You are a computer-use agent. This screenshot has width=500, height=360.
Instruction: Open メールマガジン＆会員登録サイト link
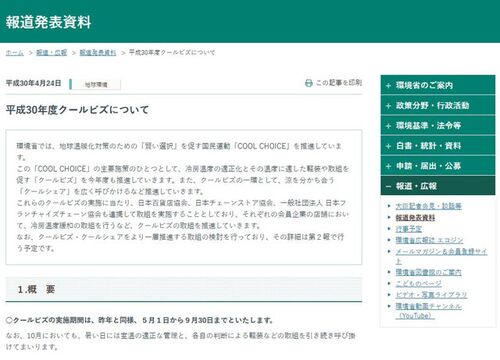(441, 256)
